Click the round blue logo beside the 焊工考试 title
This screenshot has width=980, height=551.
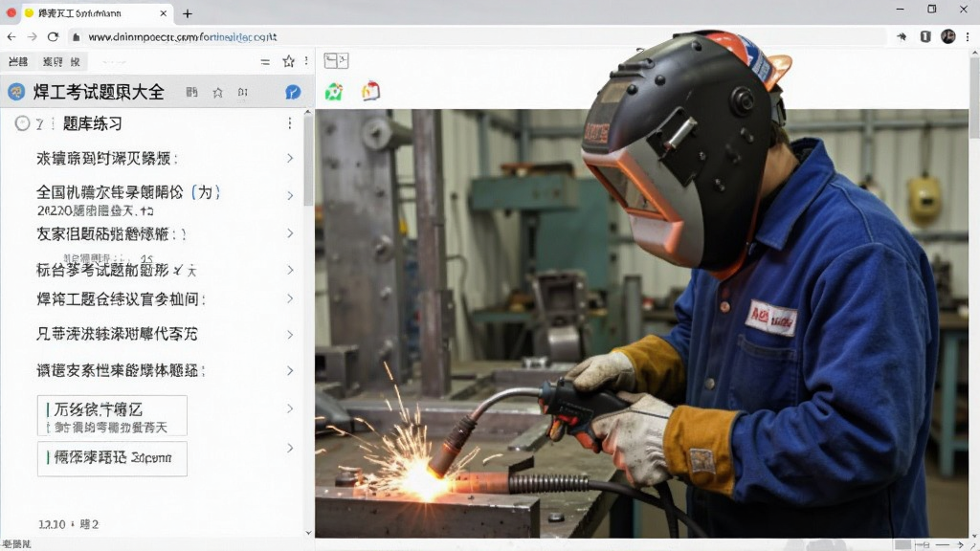tap(16, 93)
